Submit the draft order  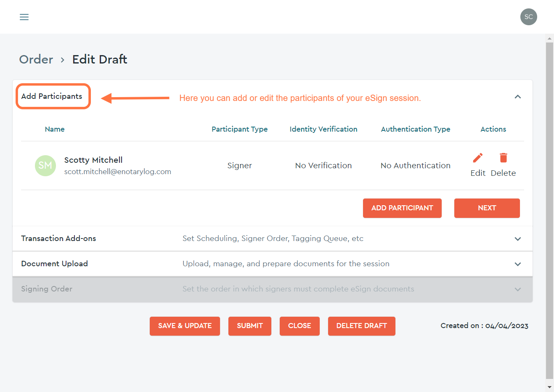point(250,326)
